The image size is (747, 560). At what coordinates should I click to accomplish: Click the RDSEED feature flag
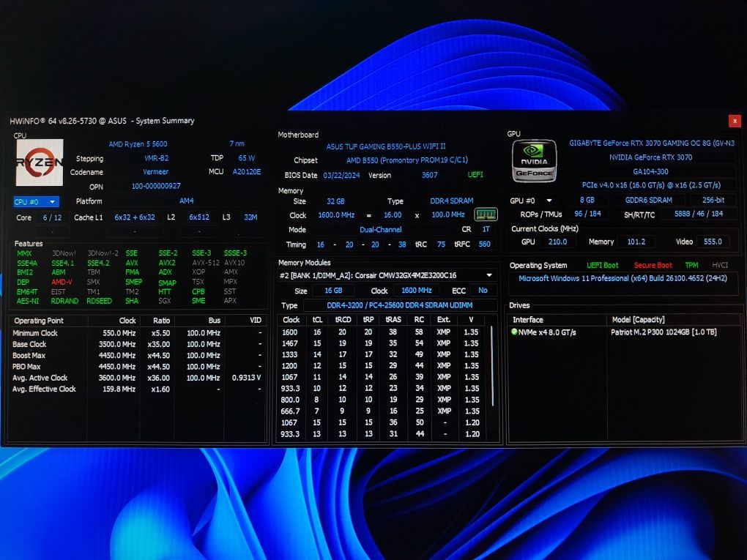click(99, 301)
